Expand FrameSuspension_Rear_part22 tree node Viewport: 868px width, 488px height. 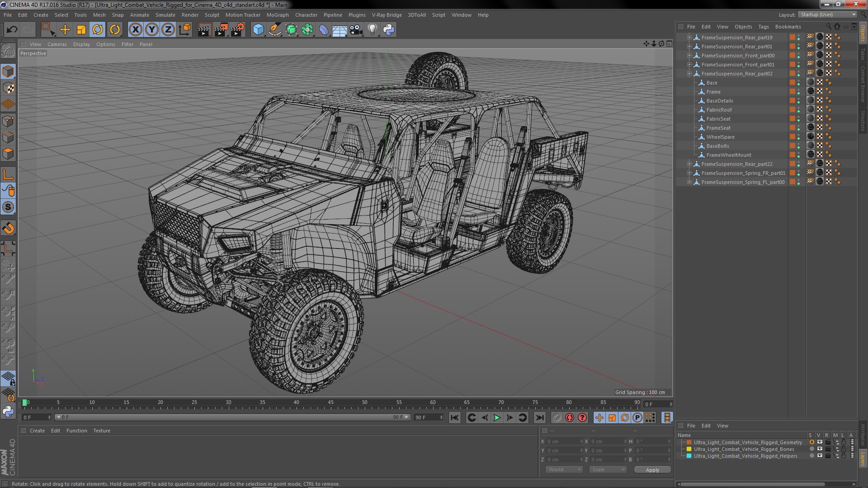tap(689, 164)
